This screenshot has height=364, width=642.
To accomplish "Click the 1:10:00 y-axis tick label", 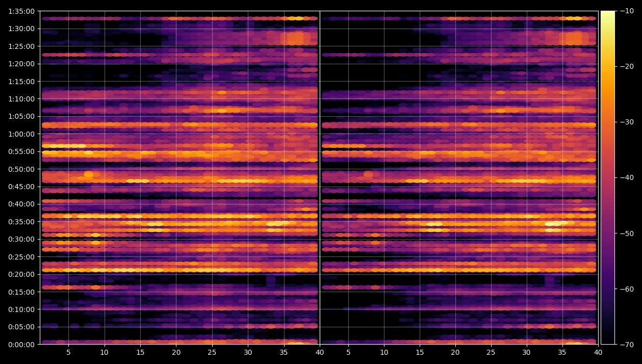I will click(21, 99).
